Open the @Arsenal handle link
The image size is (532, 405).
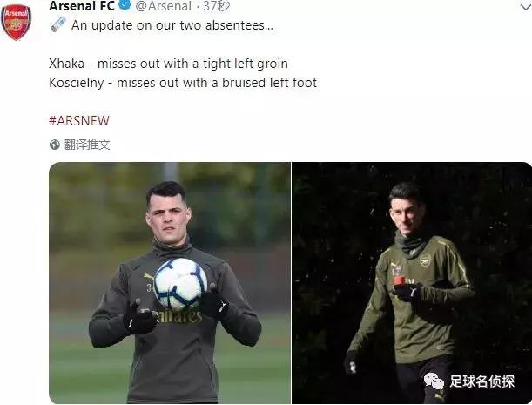coord(163,6)
